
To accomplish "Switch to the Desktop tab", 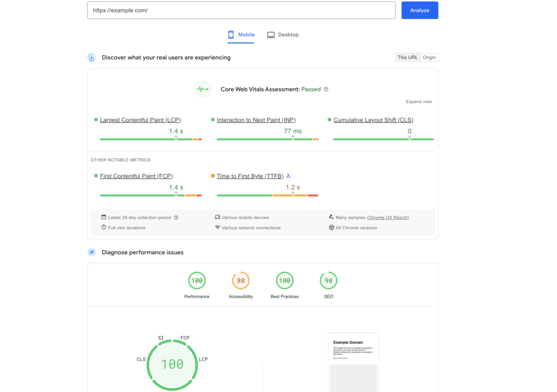I will tap(283, 35).
